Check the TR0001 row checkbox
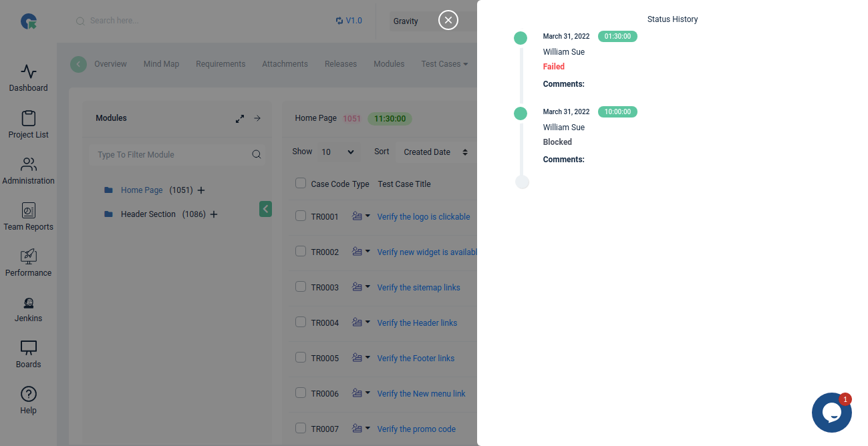Screen dimensions: 868x446 pyautogui.click(x=301, y=216)
